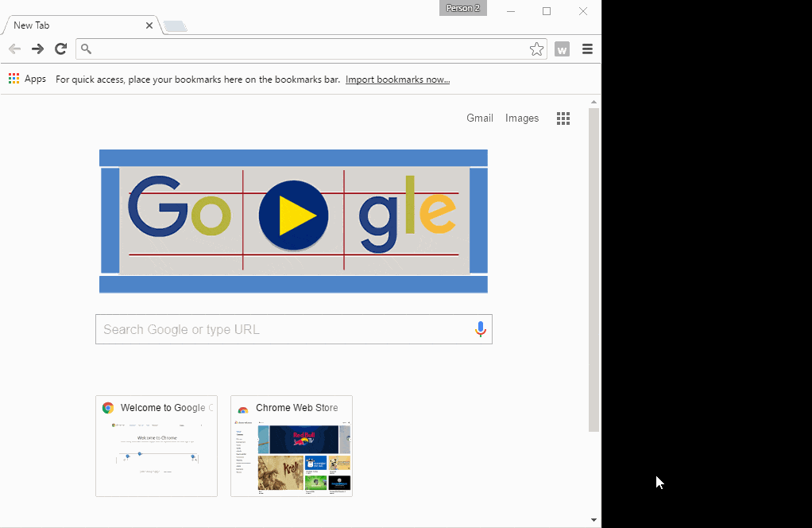
Task: Reload the current page
Action: coord(60,49)
